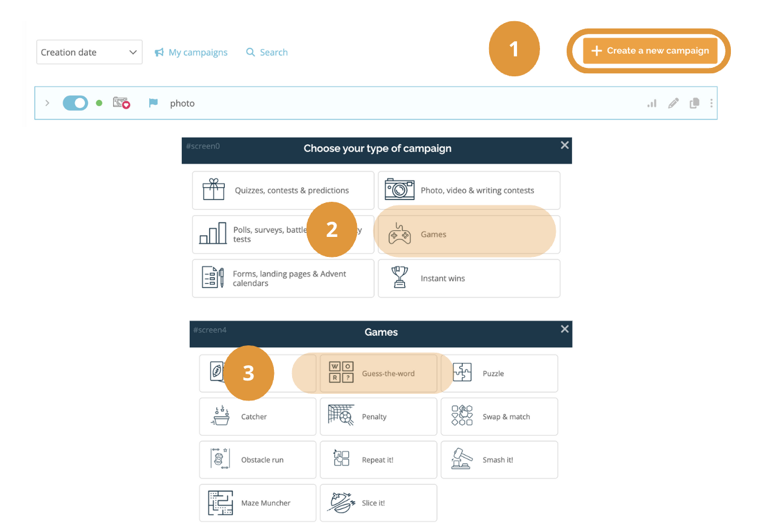The height and width of the screenshot is (532, 760).
Task: Choose the Games campaign type
Action: coord(468,234)
